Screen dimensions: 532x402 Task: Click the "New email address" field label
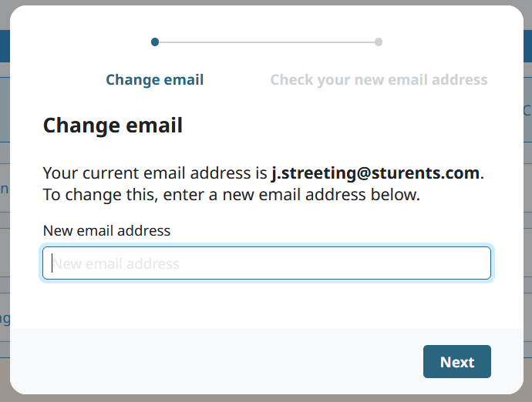pos(106,230)
